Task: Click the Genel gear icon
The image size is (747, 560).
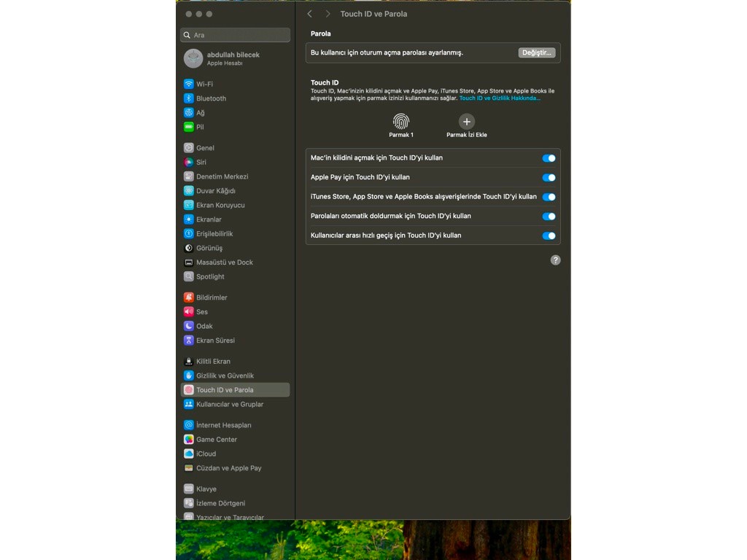Action: click(x=189, y=147)
